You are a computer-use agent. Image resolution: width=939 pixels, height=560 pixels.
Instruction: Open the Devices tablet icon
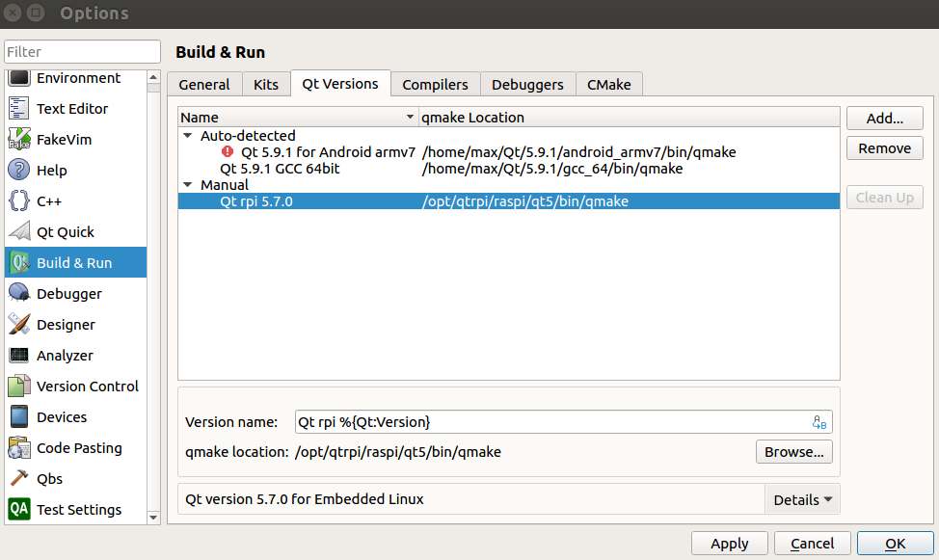point(18,416)
